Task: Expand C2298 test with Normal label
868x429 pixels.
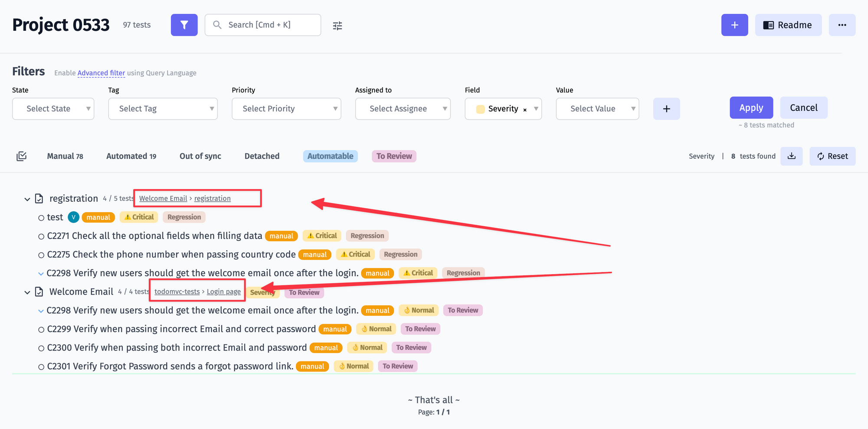Action: (41, 311)
